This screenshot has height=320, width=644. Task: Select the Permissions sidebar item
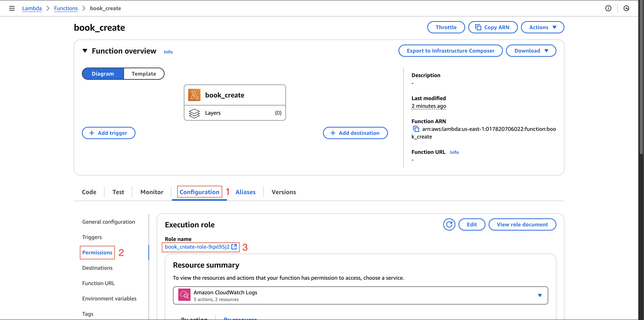[97, 252]
